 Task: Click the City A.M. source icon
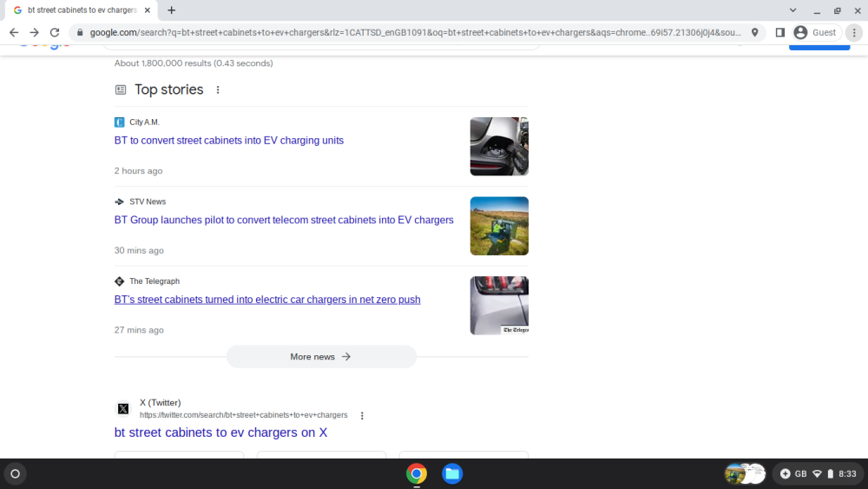[120, 122]
